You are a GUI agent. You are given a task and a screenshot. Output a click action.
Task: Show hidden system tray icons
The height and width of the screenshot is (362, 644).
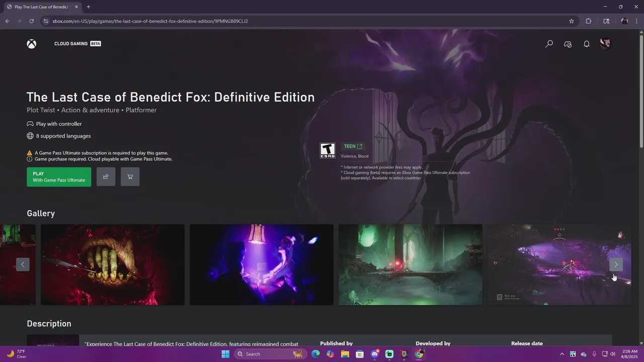[x=562, y=354]
